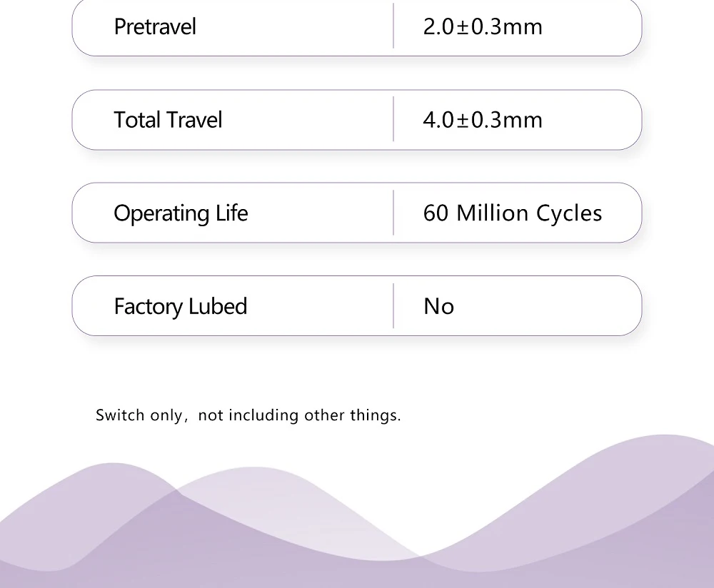This screenshot has width=714, height=588.
Task: Click the Total Travel label
Action: (x=168, y=120)
